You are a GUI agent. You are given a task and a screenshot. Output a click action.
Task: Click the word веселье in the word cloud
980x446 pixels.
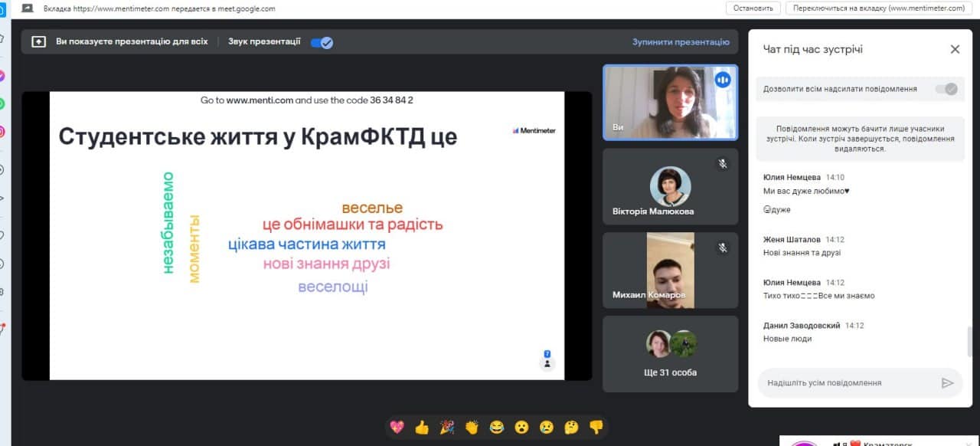click(372, 208)
